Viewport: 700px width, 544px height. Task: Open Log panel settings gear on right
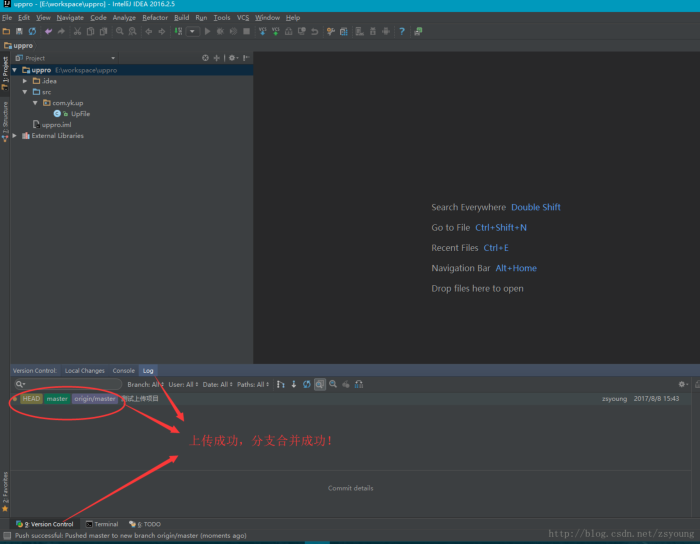pyautogui.click(x=682, y=384)
